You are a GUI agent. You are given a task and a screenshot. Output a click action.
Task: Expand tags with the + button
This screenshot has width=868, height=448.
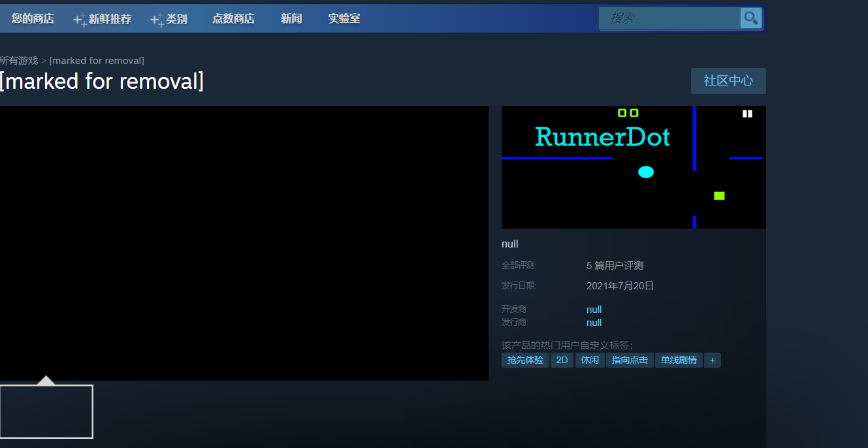[x=712, y=360]
